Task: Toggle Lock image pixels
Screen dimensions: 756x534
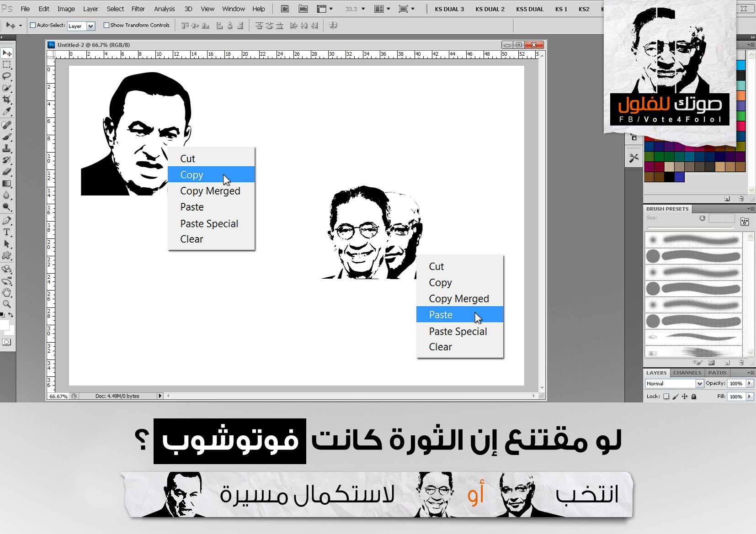Action: coord(676,397)
